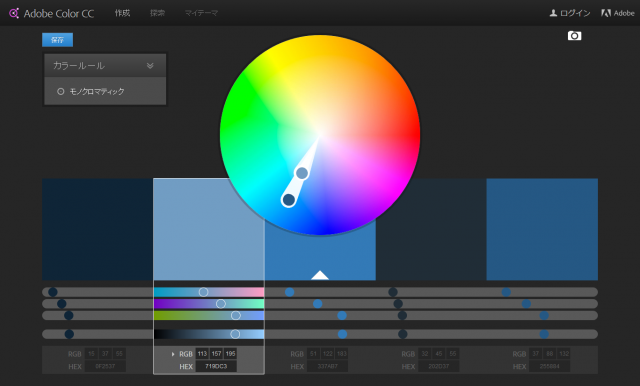Select the dark navy 0F2537 swatch

[x=98, y=229]
